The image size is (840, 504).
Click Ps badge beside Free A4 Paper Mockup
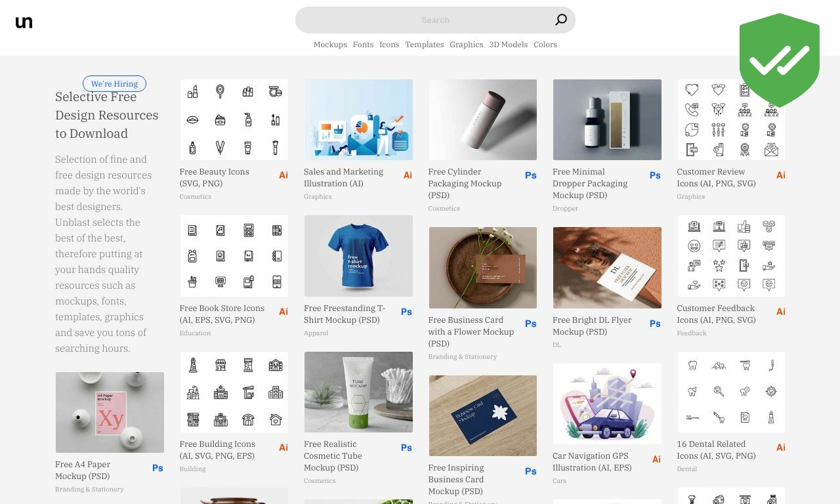point(157,468)
